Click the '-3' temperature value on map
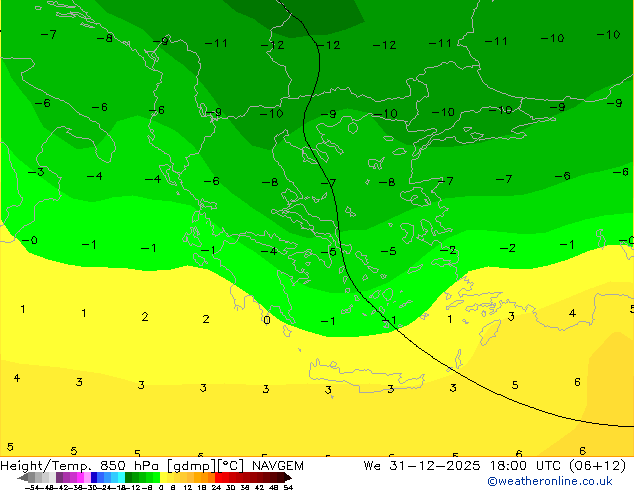Viewport: 634px width, 490px height. (36, 172)
